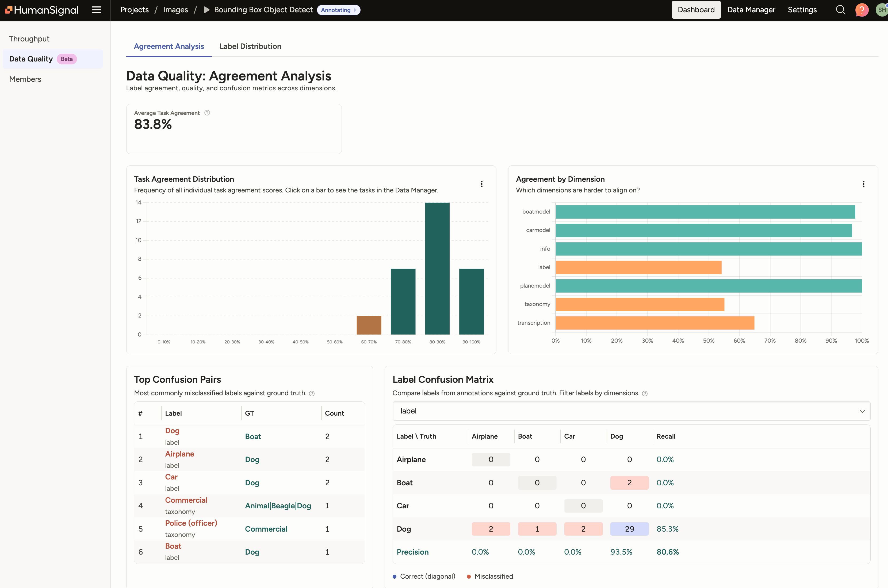Image resolution: width=888 pixels, height=588 pixels.
Task: Click Boat label in row 6
Action: click(173, 546)
